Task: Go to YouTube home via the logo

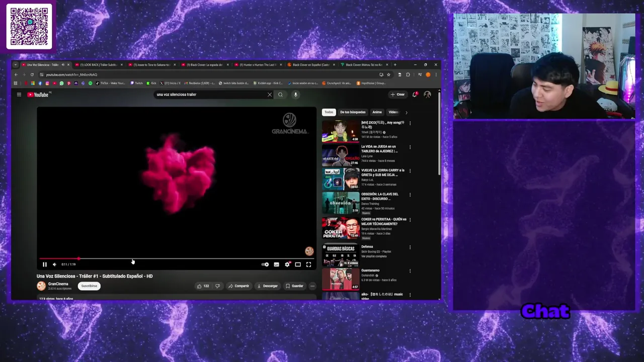Action: 38,95
